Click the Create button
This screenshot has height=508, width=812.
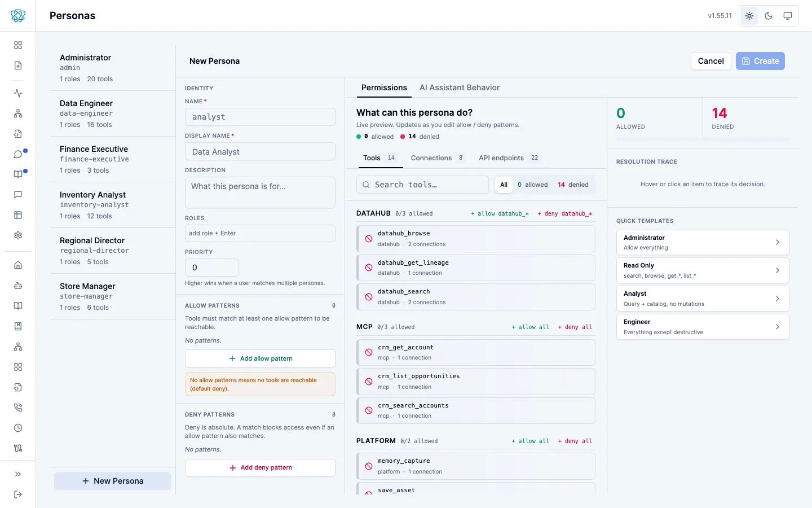coord(760,61)
